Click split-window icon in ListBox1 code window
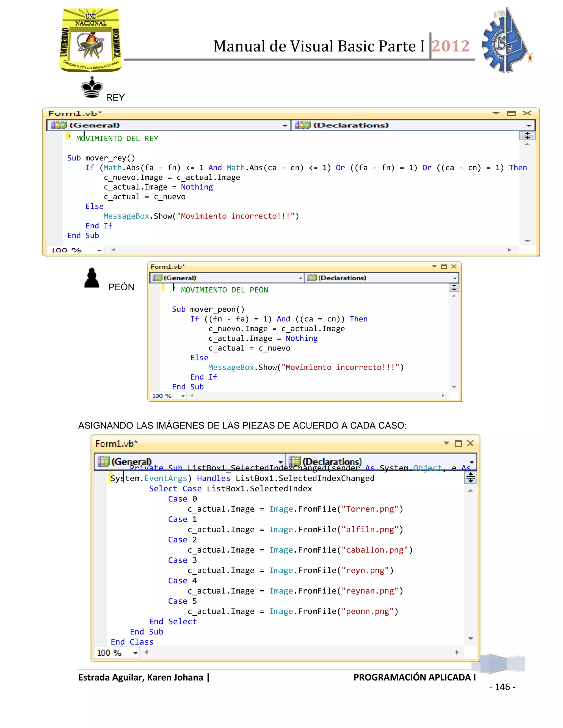 [x=470, y=478]
